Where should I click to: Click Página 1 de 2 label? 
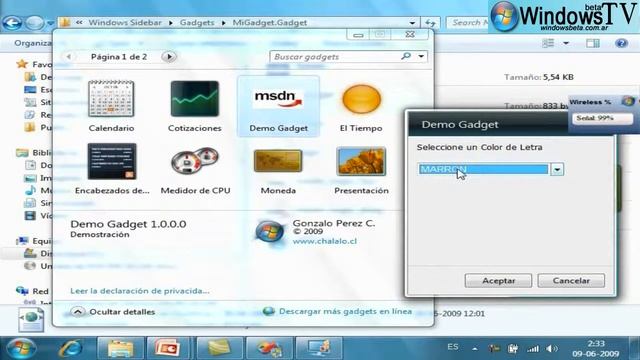(119, 57)
